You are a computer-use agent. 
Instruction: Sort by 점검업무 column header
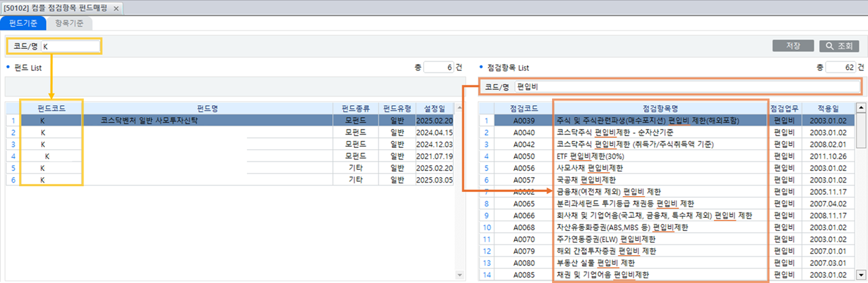(783, 108)
